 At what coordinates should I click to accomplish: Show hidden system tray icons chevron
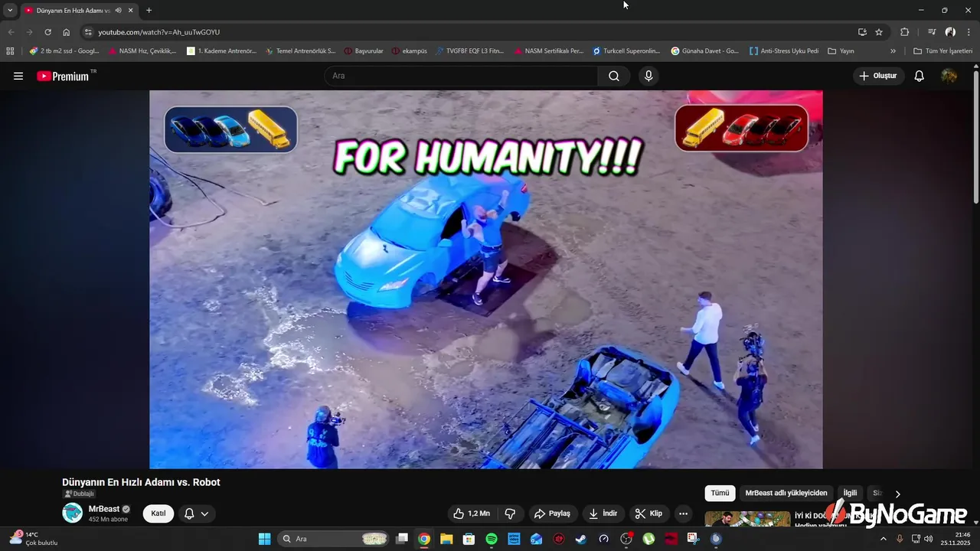(x=884, y=539)
